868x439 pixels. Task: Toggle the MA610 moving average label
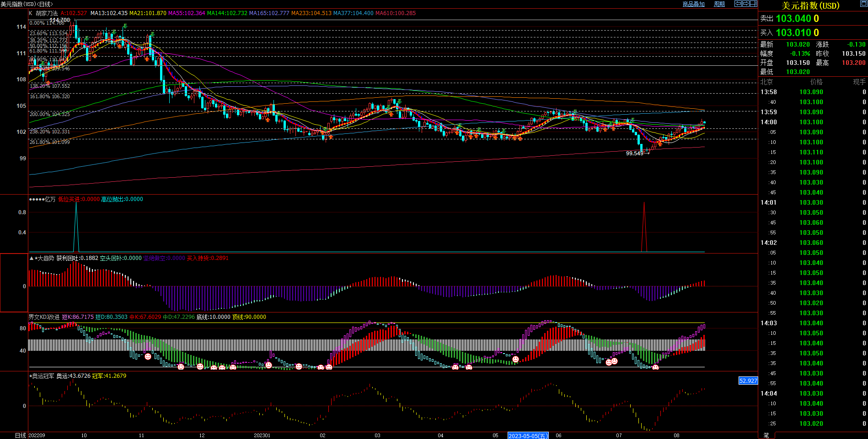tap(395, 13)
